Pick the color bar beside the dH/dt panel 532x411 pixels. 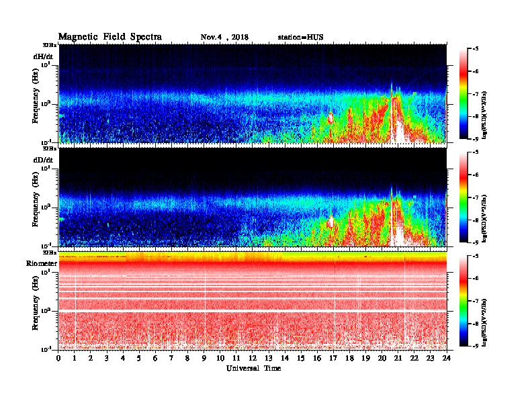click(x=463, y=93)
